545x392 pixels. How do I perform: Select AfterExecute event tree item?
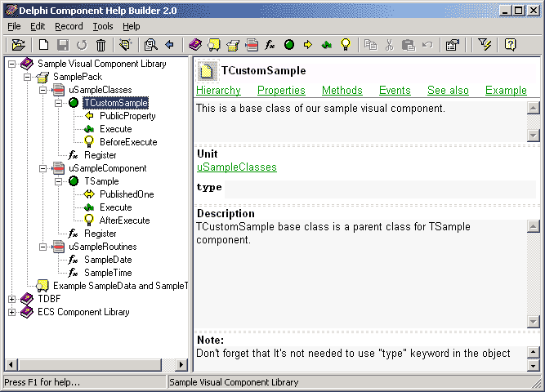124,220
